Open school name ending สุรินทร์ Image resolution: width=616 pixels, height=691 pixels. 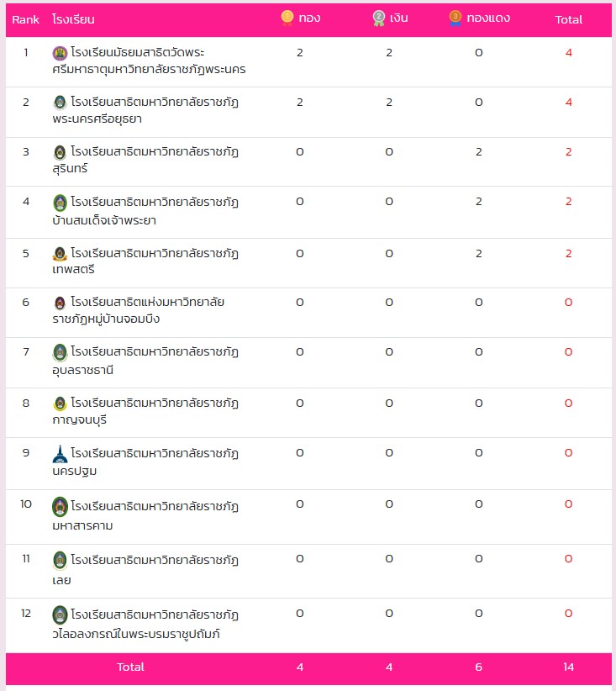(x=145, y=161)
